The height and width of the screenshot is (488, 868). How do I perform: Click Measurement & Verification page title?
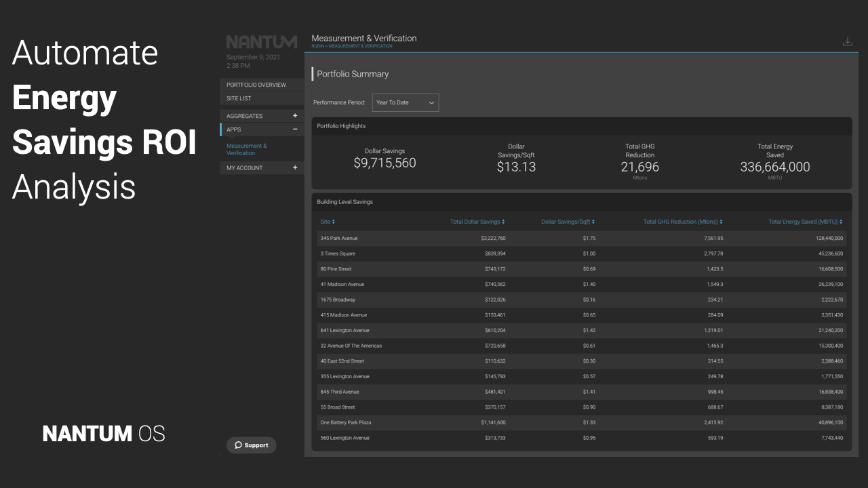[364, 39]
